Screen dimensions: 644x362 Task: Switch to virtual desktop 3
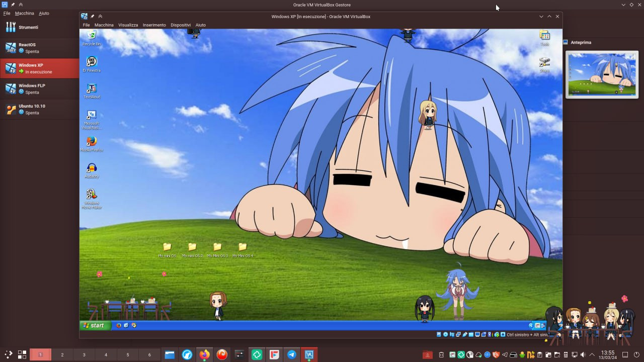tap(84, 354)
